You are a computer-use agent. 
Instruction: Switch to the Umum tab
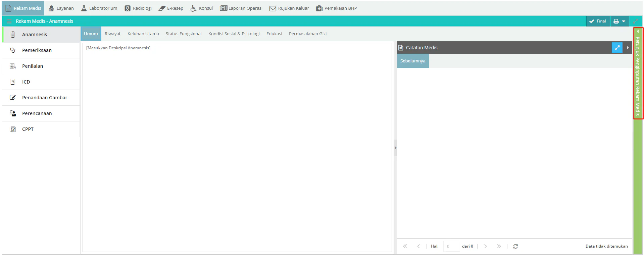coord(91,34)
